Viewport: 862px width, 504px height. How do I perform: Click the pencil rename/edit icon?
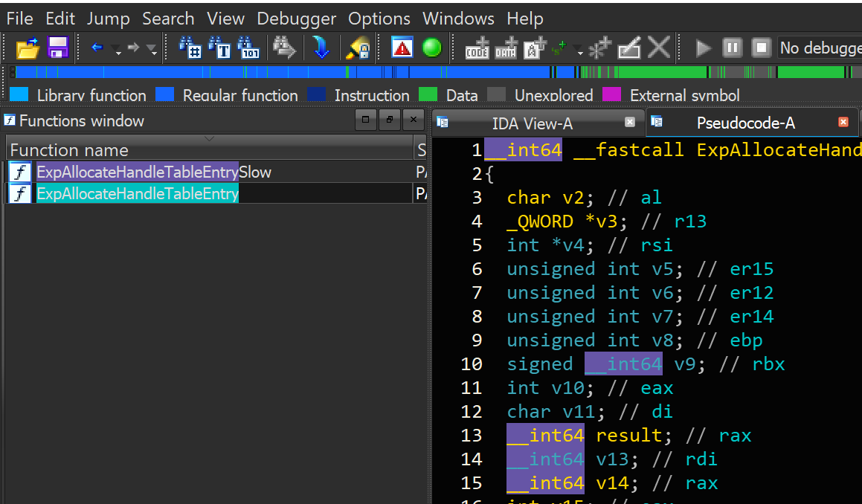(629, 48)
